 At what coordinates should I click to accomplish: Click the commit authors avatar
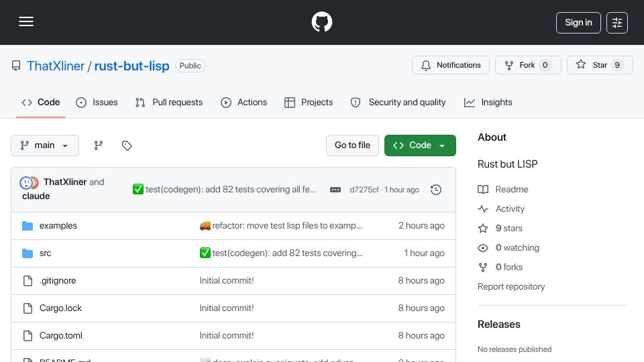click(x=29, y=182)
